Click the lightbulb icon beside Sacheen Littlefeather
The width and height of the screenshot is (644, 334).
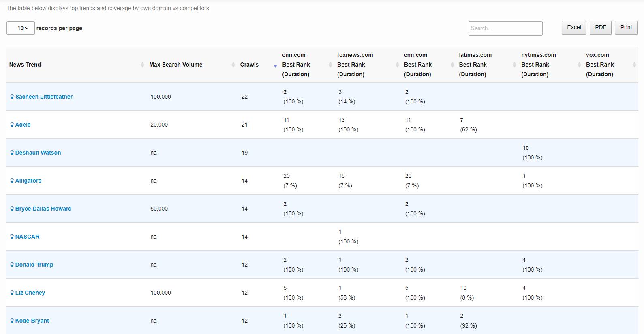coord(12,97)
